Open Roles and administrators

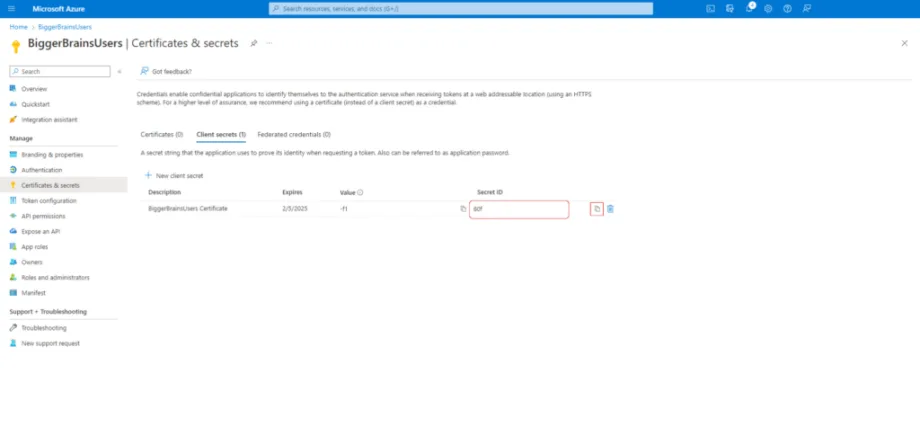(x=55, y=277)
